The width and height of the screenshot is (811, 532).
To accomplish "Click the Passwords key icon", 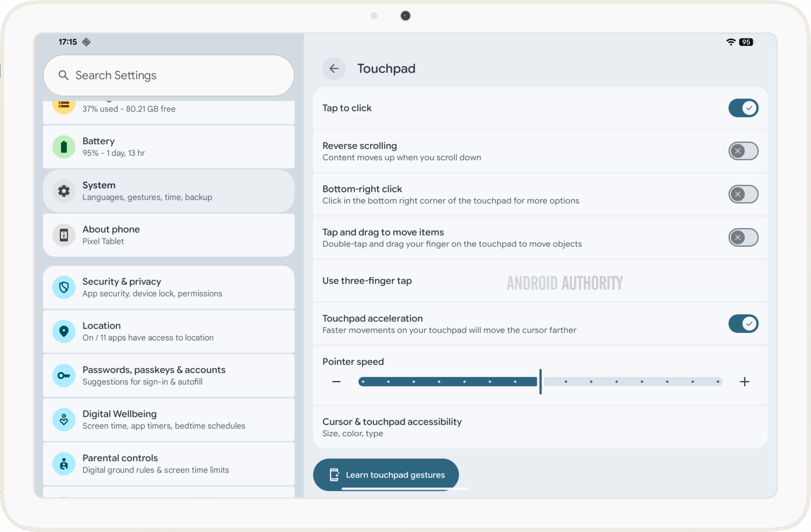I will pyautogui.click(x=64, y=376).
